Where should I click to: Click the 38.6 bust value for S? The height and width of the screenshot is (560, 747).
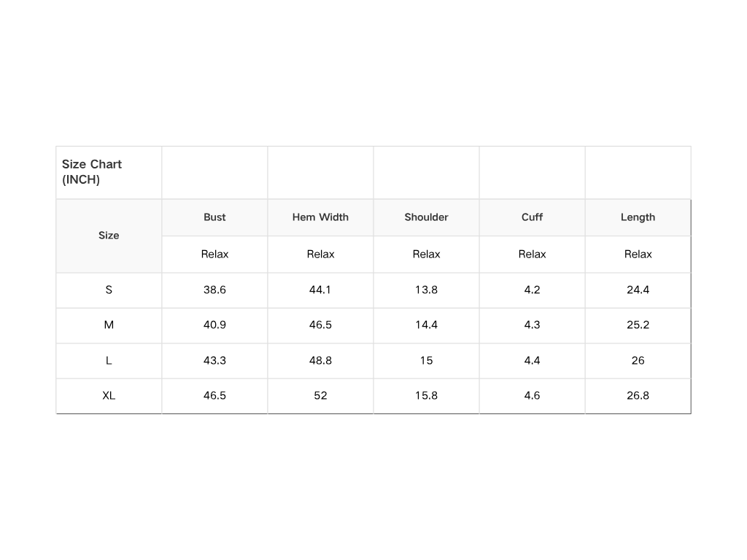pyautogui.click(x=214, y=290)
